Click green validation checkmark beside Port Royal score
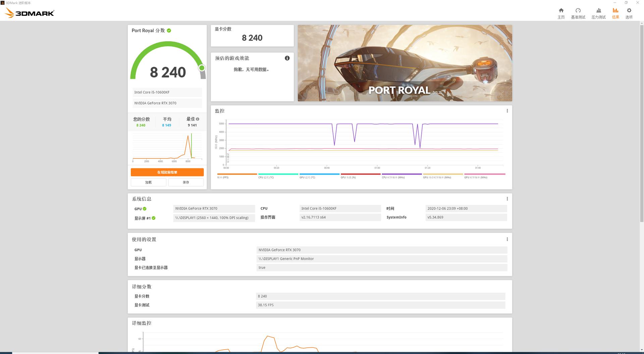Screen dimensions: 644x354 coord(169,31)
